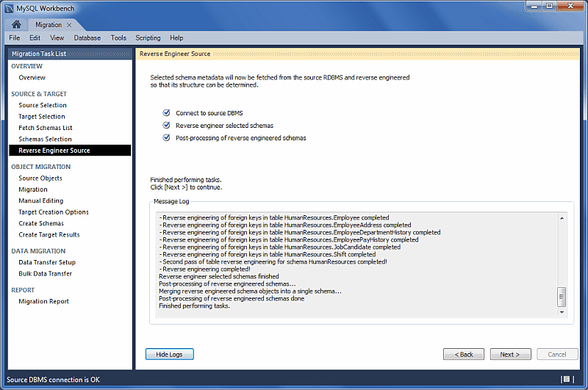The image size is (588, 390).
Task: Toggle the Connect to source DBMS checkmark
Action: [x=167, y=113]
